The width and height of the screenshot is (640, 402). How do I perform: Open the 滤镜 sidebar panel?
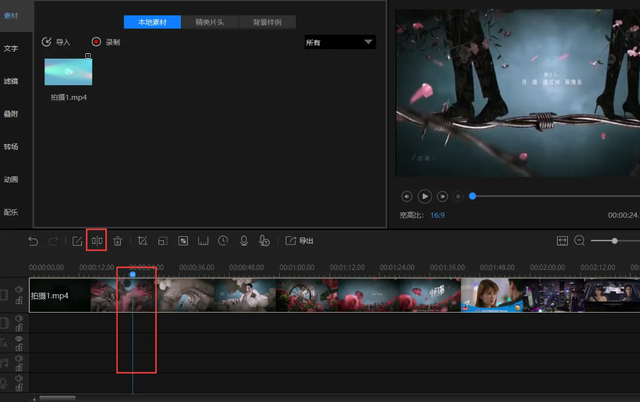11,81
